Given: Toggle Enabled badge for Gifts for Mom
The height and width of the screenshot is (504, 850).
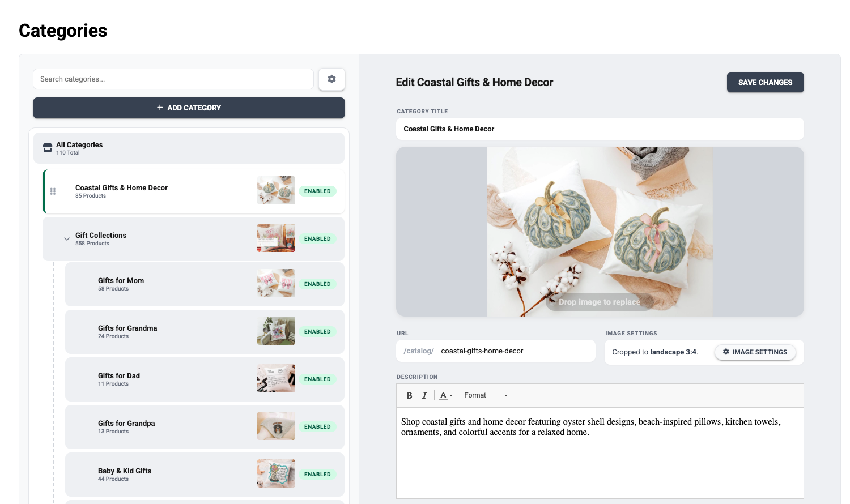Looking at the screenshot, I should tap(317, 284).
